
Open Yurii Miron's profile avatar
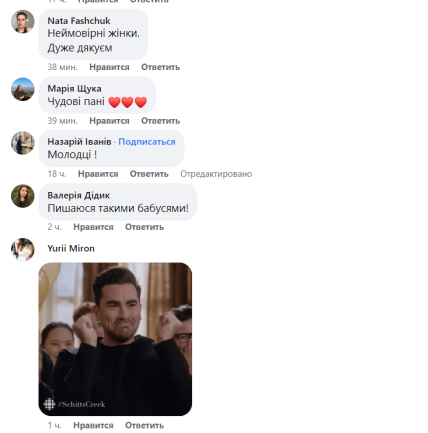coord(23,249)
